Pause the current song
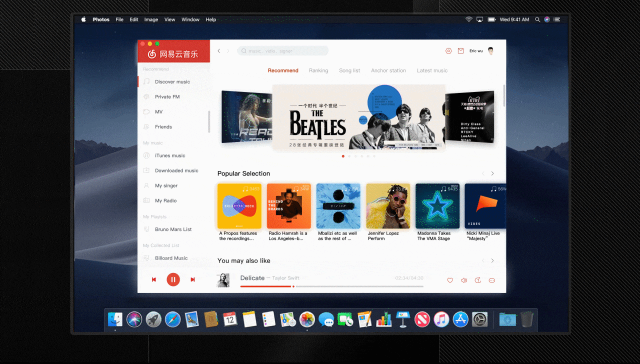Viewport: 640px width, 364px height. pos(173,279)
